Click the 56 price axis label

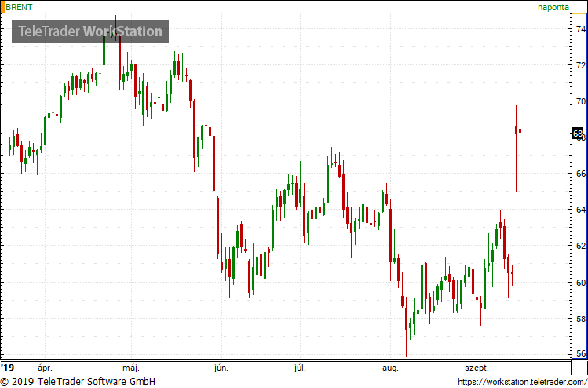coord(581,353)
